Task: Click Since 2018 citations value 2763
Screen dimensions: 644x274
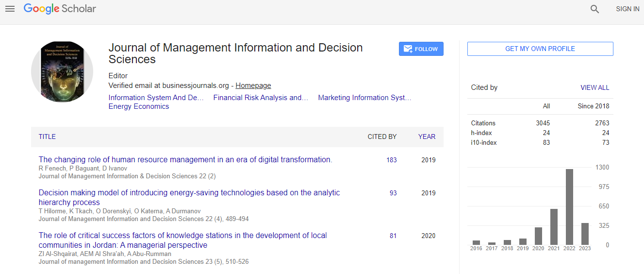Action: pos(602,123)
